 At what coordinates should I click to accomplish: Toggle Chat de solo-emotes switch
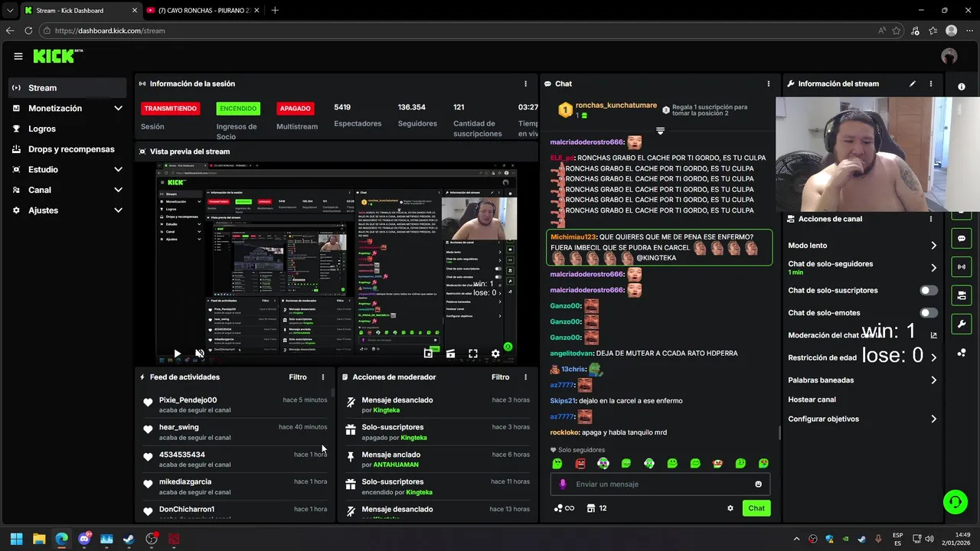[x=929, y=313]
